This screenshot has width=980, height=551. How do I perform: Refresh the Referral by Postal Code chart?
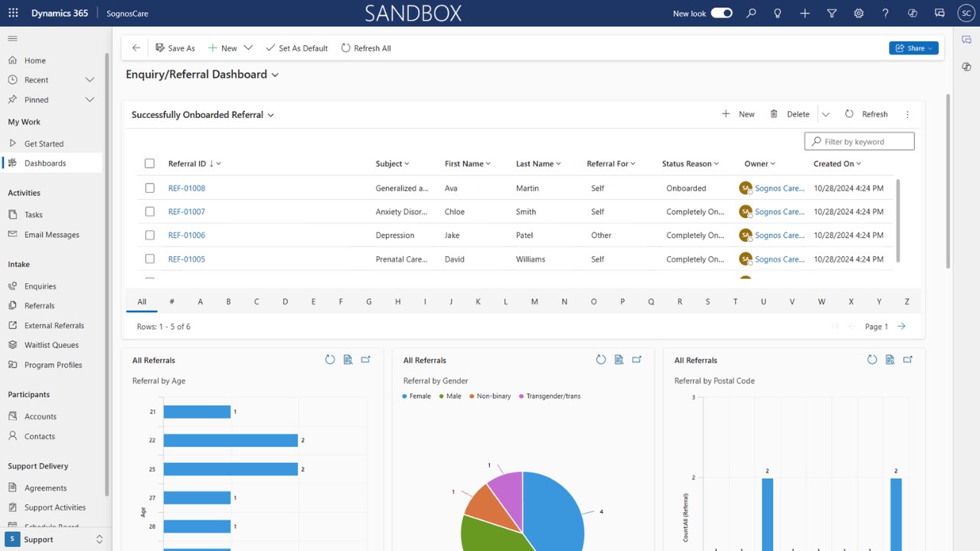[872, 360]
